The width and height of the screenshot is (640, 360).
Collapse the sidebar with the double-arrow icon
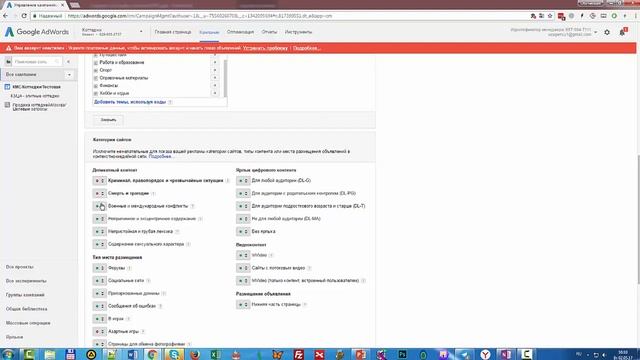pos(69,62)
